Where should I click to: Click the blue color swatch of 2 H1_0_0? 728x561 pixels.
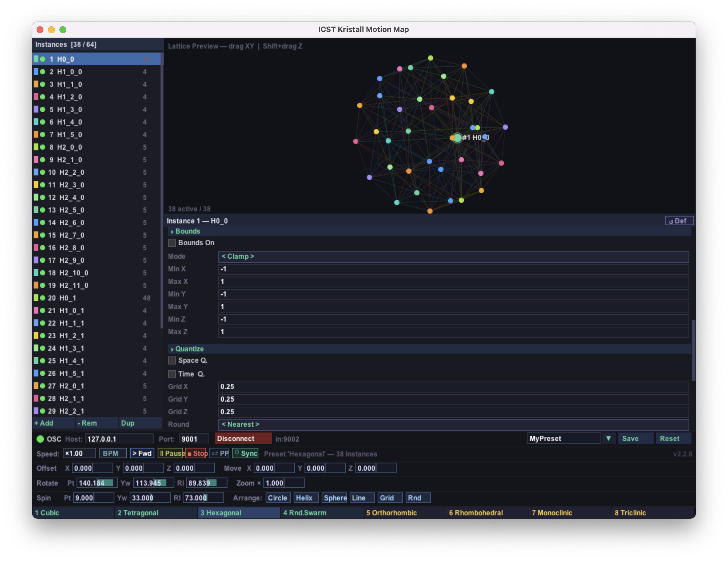[36, 72]
